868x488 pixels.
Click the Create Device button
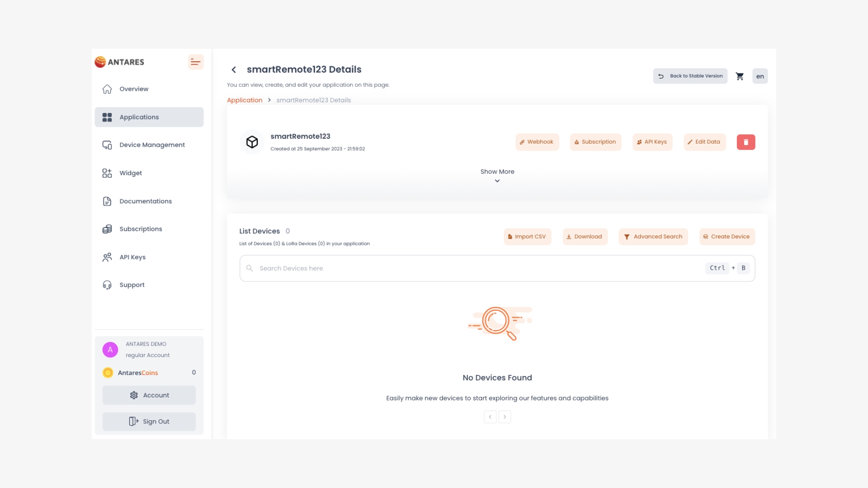pos(726,237)
